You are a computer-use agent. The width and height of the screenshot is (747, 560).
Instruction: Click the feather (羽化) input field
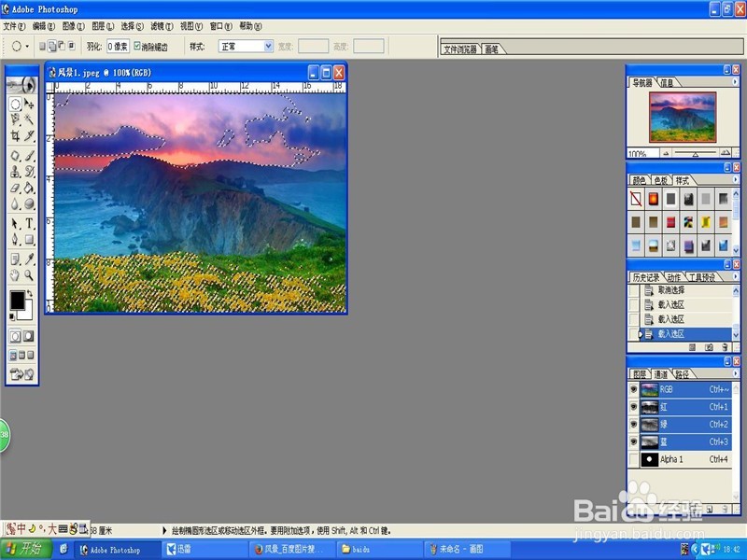(118, 46)
